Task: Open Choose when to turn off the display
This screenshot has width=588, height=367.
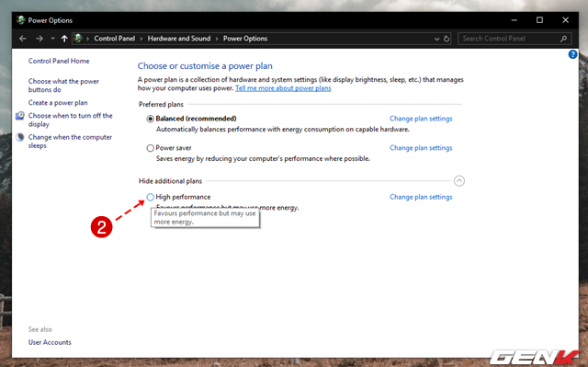Action: click(x=70, y=120)
